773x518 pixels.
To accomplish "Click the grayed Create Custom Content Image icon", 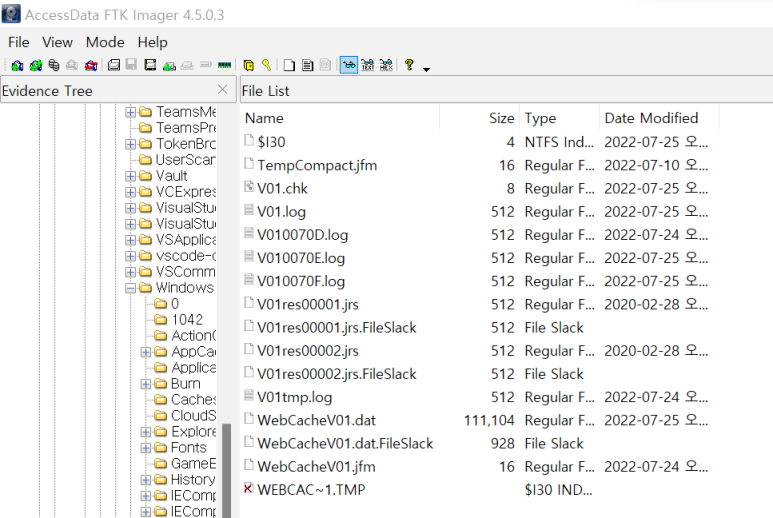I will pyautogui.click(x=187, y=65).
